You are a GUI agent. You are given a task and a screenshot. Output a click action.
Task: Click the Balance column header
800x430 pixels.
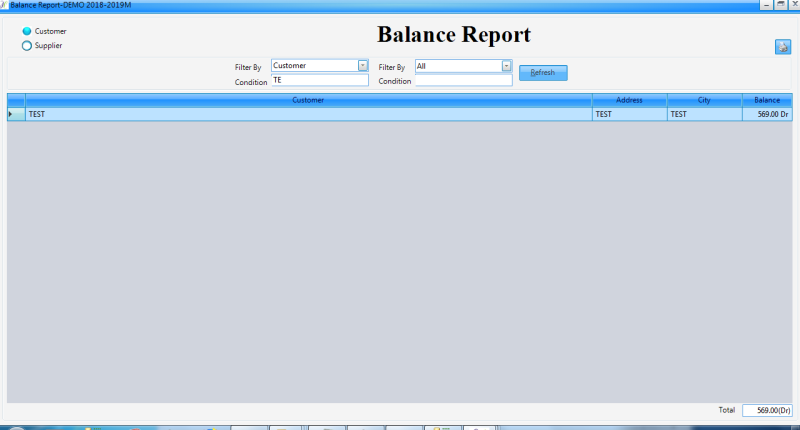(766, 100)
